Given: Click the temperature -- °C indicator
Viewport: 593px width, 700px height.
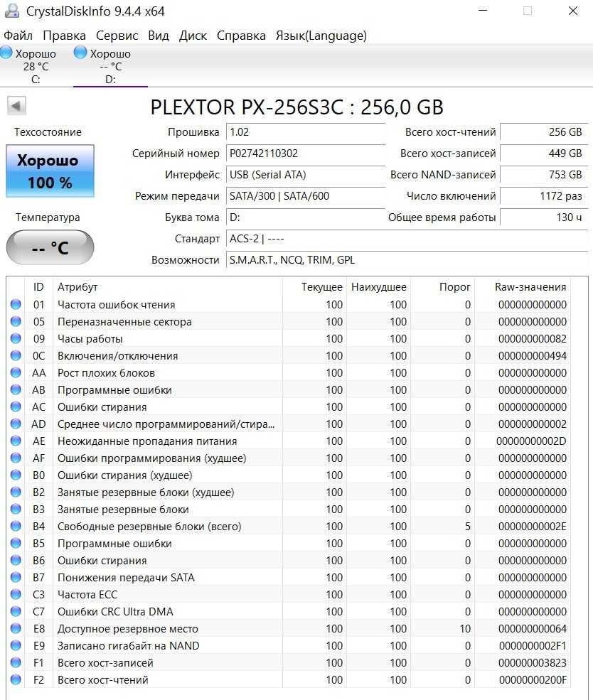Looking at the screenshot, I should pyautogui.click(x=50, y=247).
